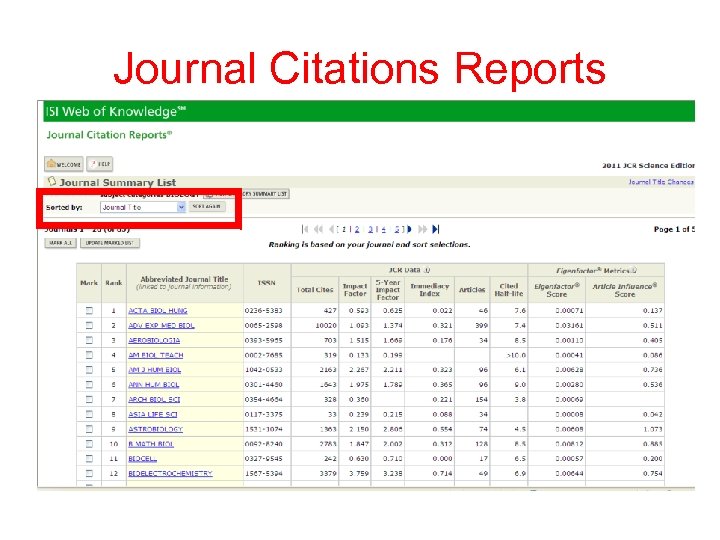Mark checkbox for AM J HUM BIOL

(x=89, y=370)
